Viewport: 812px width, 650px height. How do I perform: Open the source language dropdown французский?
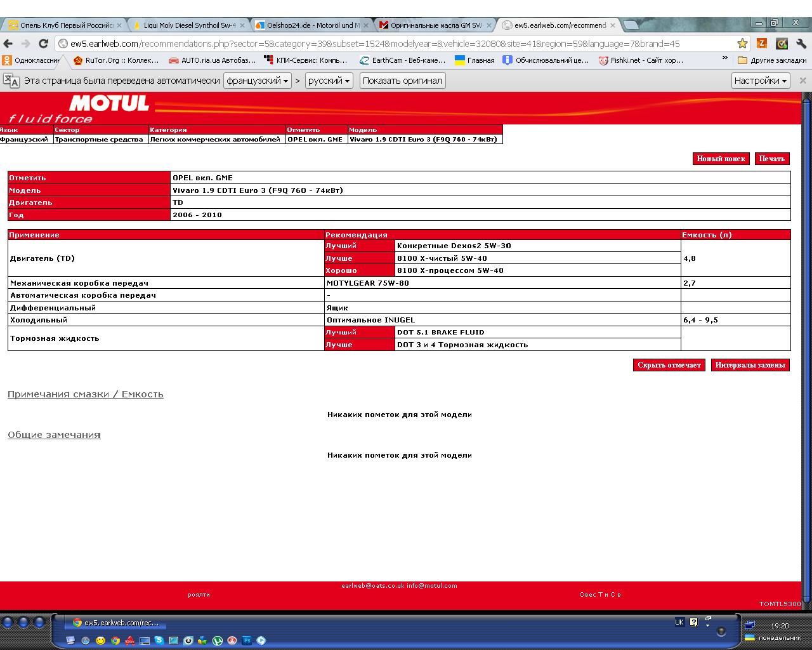[257, 81]
